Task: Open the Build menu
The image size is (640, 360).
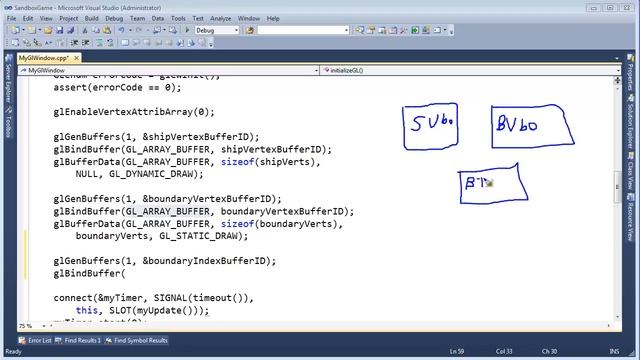Action: point(91,18)
